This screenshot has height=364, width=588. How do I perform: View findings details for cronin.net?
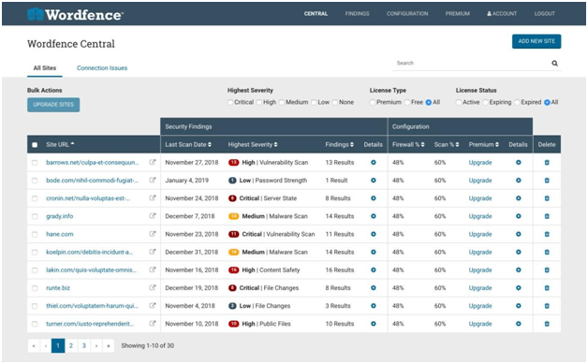(x=374, y=198)
